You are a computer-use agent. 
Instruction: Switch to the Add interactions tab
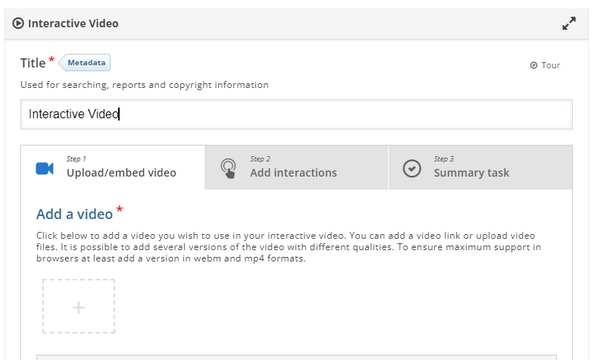click(x=297, y=168)
